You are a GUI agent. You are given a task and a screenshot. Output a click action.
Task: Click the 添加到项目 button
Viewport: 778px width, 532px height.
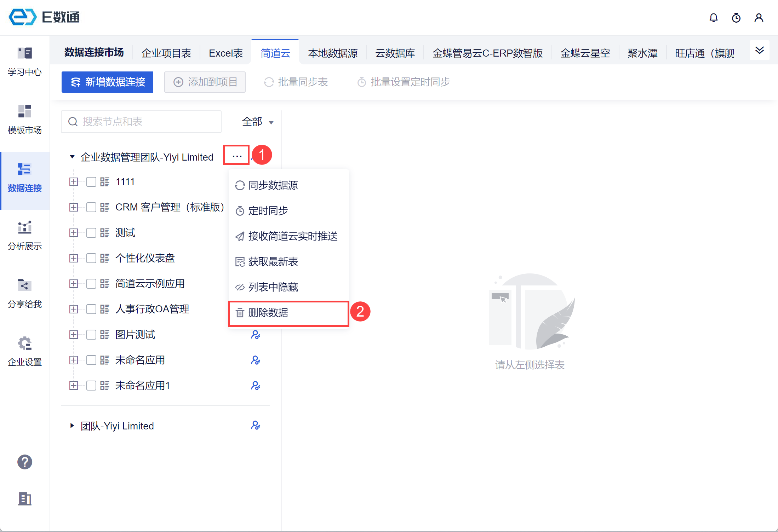point(205,82)
